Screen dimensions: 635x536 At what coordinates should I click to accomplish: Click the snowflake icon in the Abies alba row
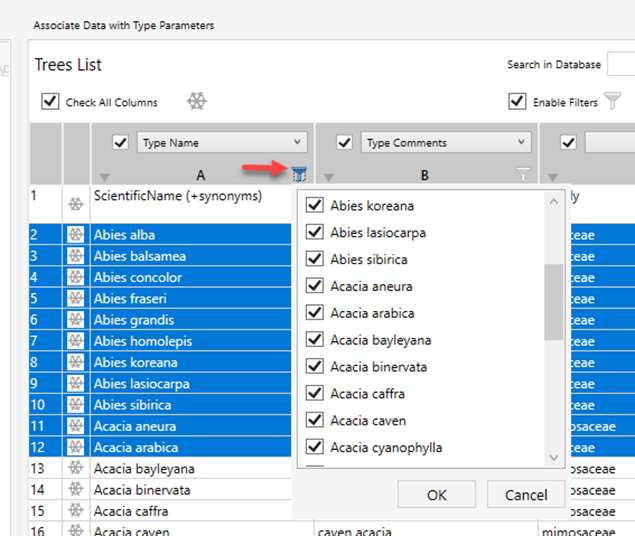pos(76,235)
